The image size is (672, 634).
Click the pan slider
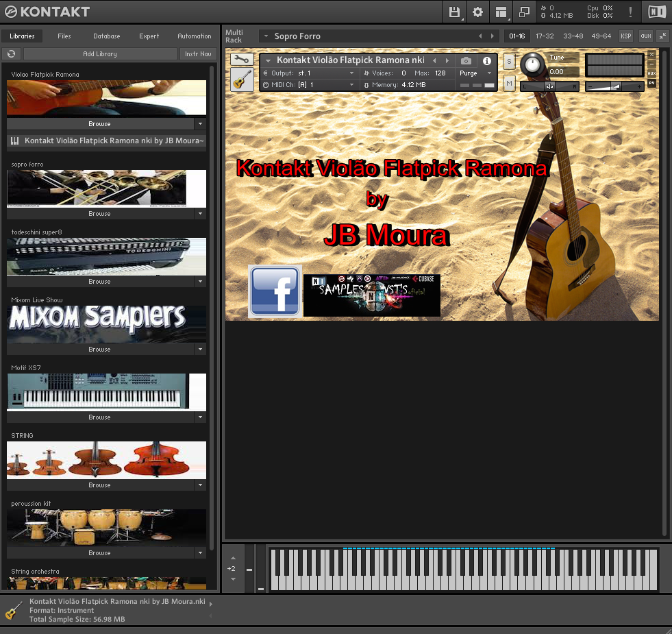point(549,86)
